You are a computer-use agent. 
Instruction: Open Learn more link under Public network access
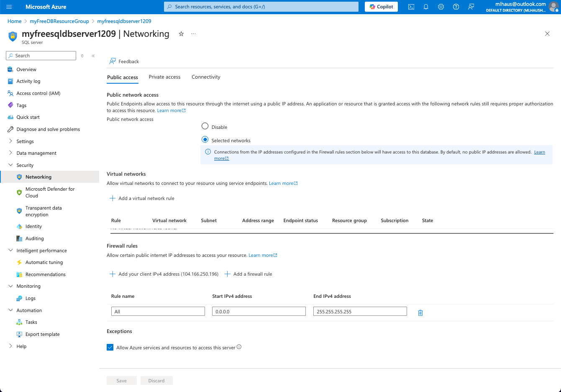click(171, 110)
